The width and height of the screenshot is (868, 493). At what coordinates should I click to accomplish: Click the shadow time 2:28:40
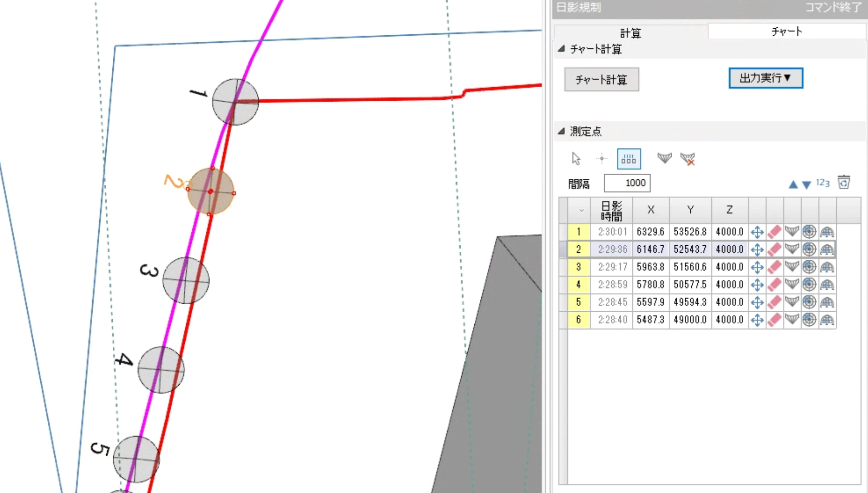pos(612,320)
